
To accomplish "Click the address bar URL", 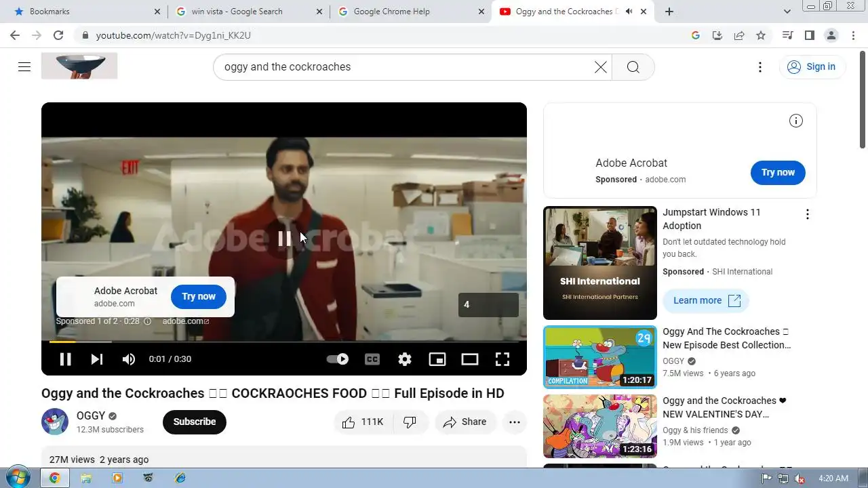I will pyautogui.click(x=174, y=35).
